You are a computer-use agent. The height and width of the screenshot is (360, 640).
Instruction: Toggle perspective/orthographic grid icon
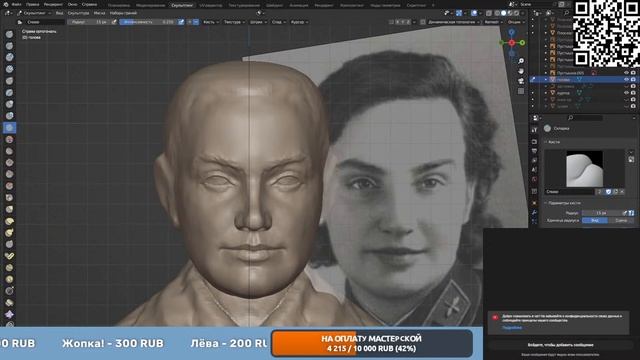pyautogui.click(x=521, y=91)
